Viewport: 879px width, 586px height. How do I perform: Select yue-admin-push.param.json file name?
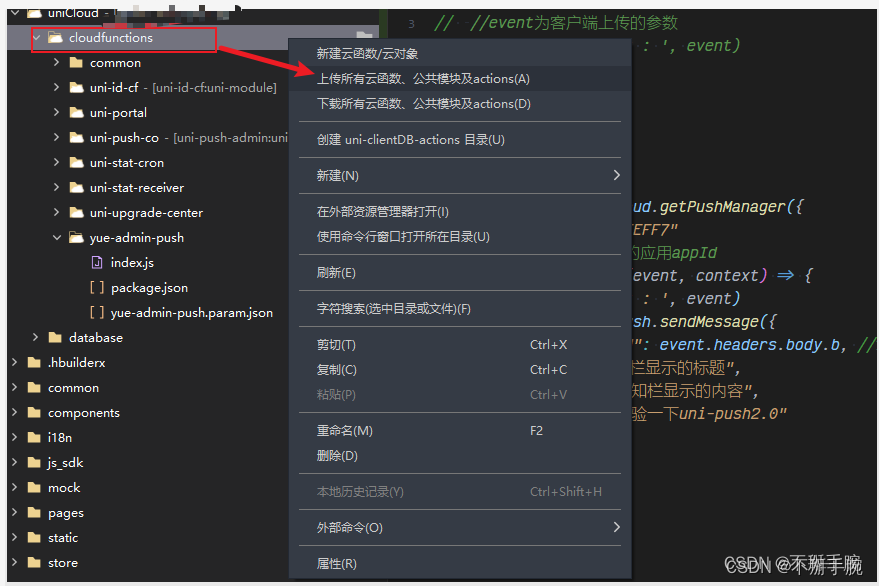[x=192, y=313]
